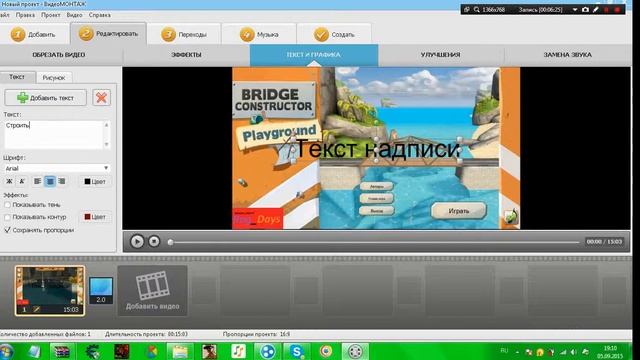
Task: Click the volume speaker tray icon
Action: (574, 352)
